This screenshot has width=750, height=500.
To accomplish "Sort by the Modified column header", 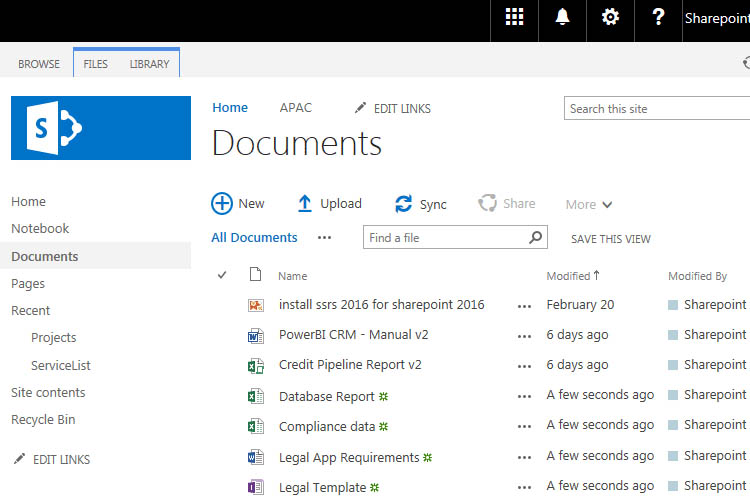I will click(x=568, y=276).
